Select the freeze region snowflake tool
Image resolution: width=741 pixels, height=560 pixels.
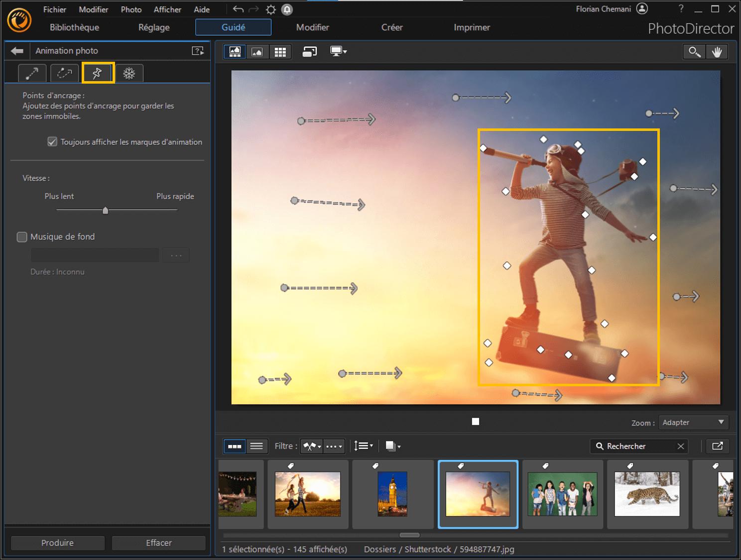tap(129, 73)
